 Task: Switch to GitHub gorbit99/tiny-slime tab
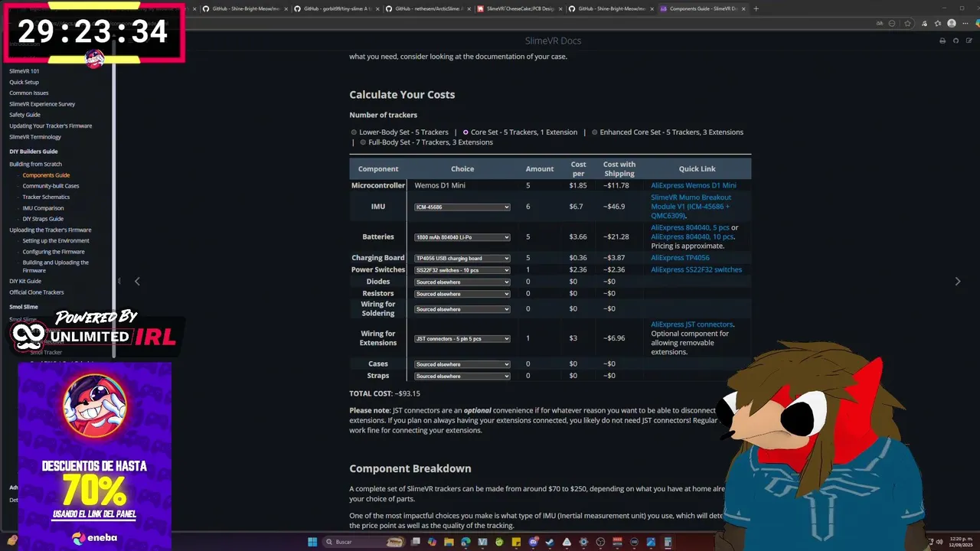click(x=335, y=8)
